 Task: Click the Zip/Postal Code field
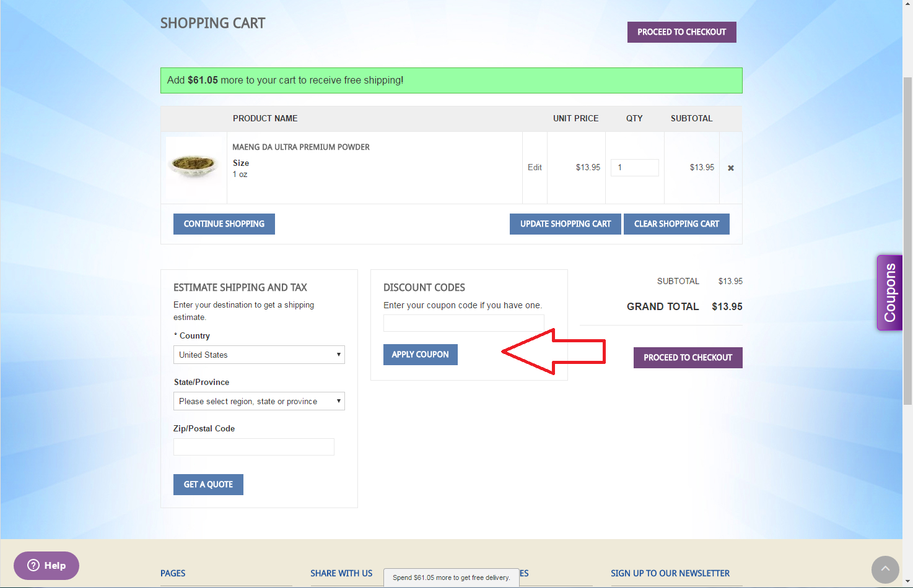[254, 447]
